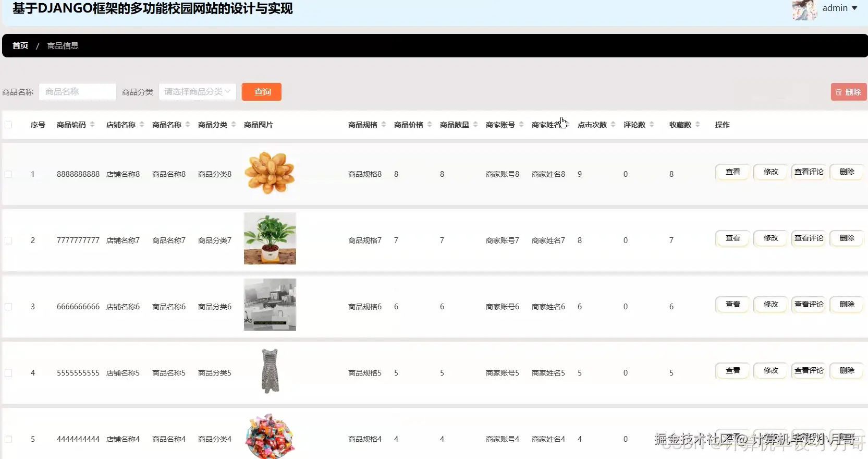This screenshot has width=868, height=459.
Task: Sort by 收藏数 column arrows
Action: (698, 125)
